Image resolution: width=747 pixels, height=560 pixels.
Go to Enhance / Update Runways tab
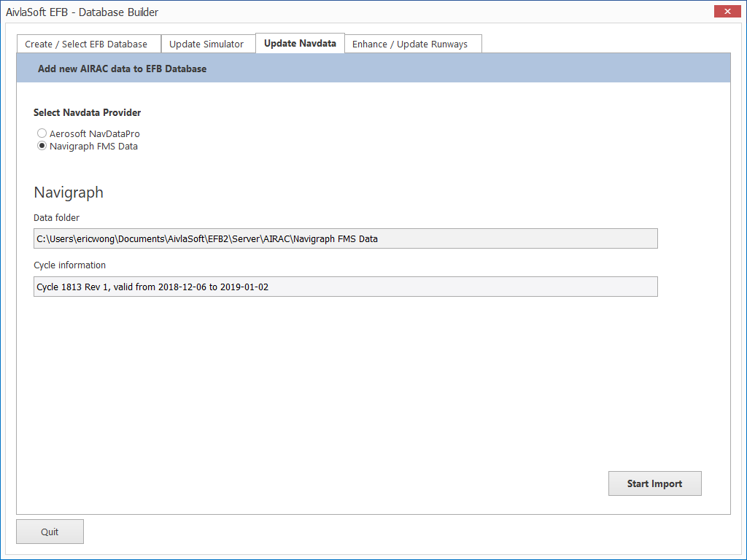point(413,44)
